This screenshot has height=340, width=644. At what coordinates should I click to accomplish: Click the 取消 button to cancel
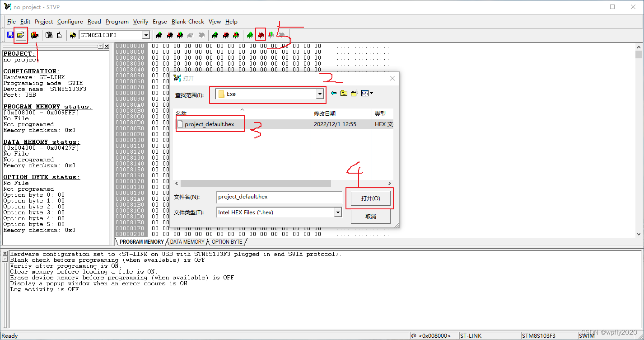(370, 216)
